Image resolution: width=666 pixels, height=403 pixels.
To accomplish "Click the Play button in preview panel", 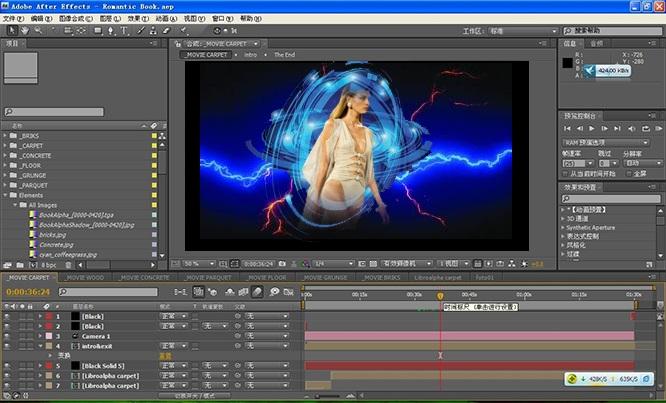I will 592,129.
